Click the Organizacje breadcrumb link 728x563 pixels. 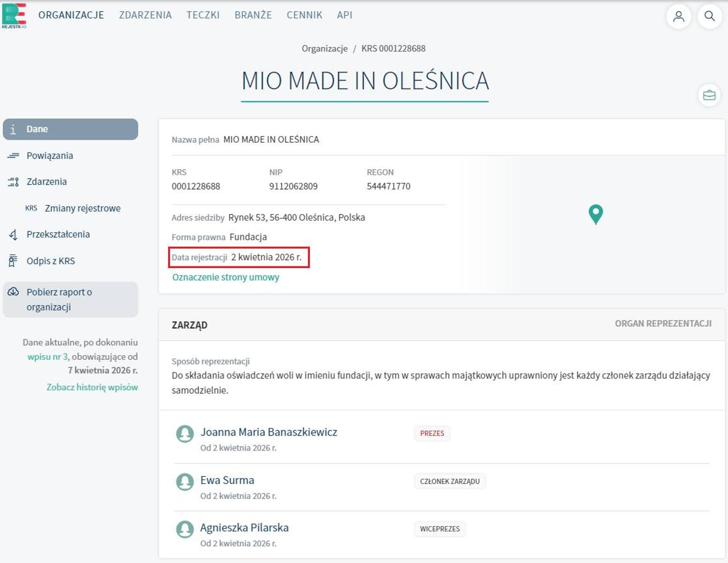[325, 49]
